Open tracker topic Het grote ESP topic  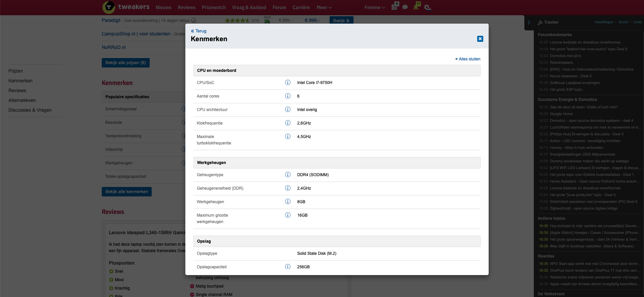(x=566, y=89)
